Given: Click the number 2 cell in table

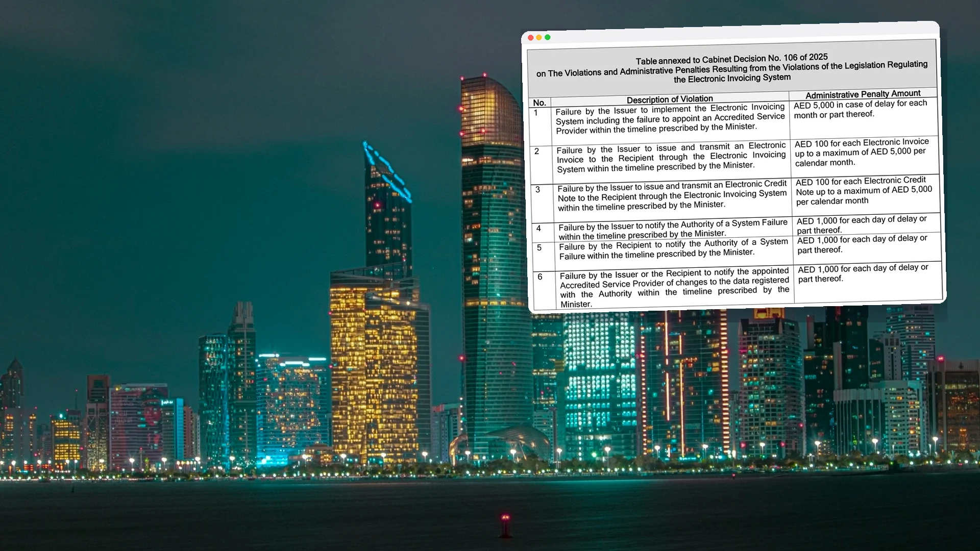Looking at the screenshot, I should click(537, 152).
